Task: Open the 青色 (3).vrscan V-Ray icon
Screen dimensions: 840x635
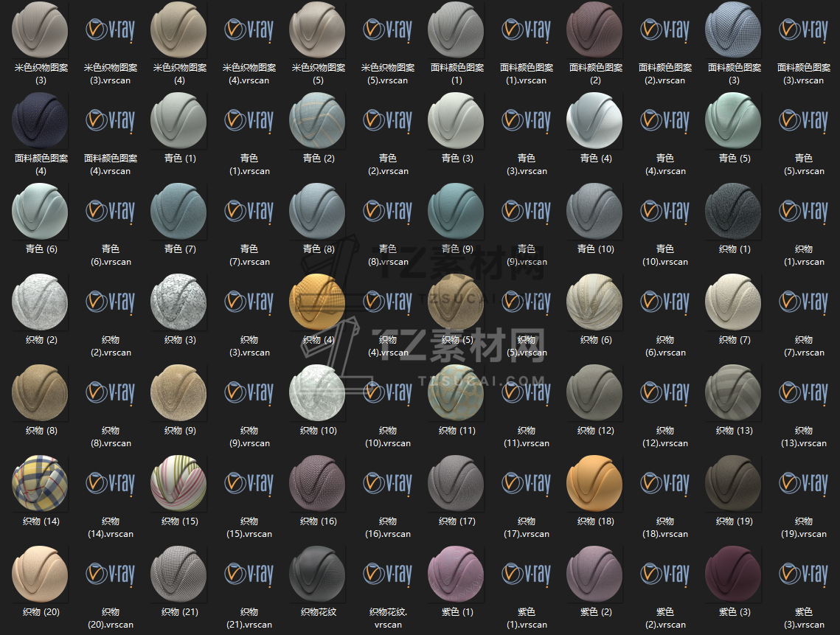Action: [x=527, y=120]
